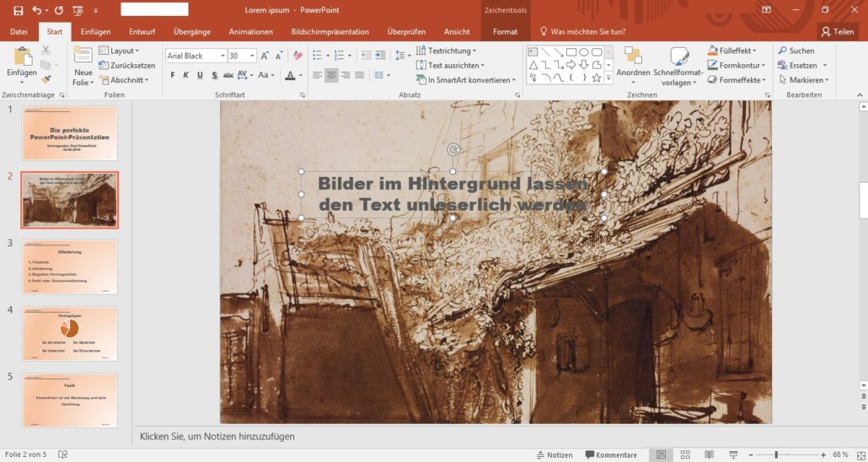
Task: Open Text ausrichten dropdown
Action: click(450, 66)
